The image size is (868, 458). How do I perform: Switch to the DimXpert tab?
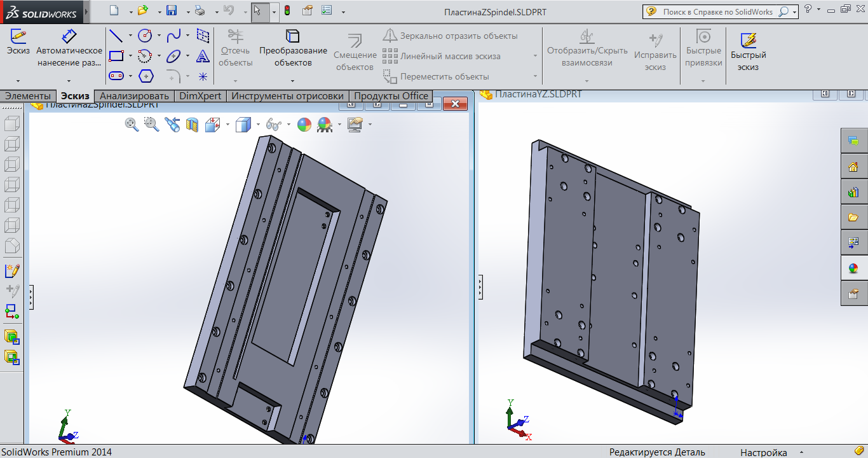tap(200, 96)
